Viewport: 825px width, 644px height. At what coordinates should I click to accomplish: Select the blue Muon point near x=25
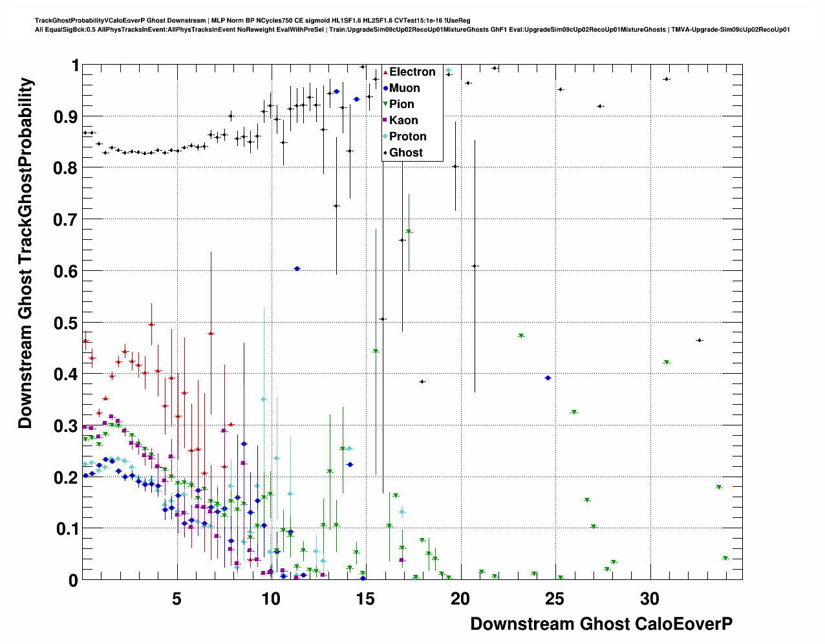548,378
